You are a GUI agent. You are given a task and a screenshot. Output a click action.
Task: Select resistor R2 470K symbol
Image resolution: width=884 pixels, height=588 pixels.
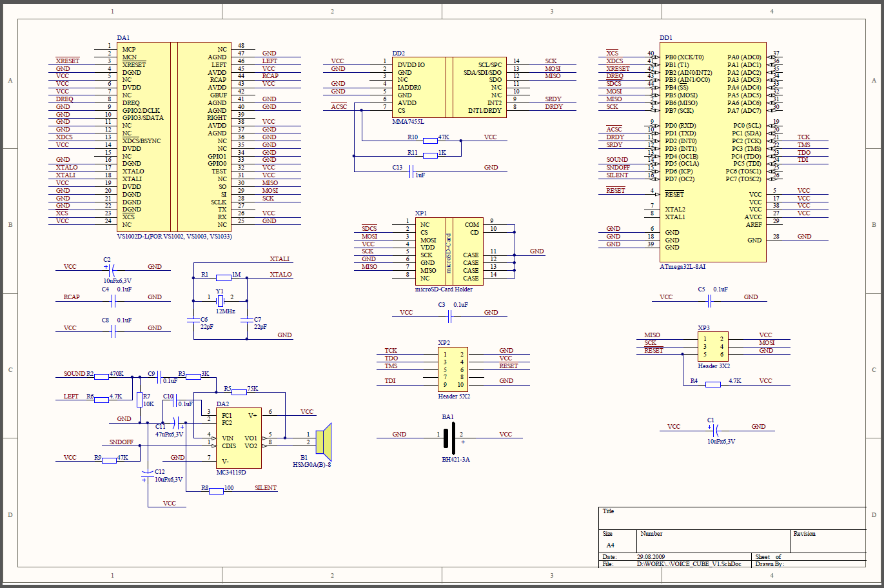click(x=101, y=377)
